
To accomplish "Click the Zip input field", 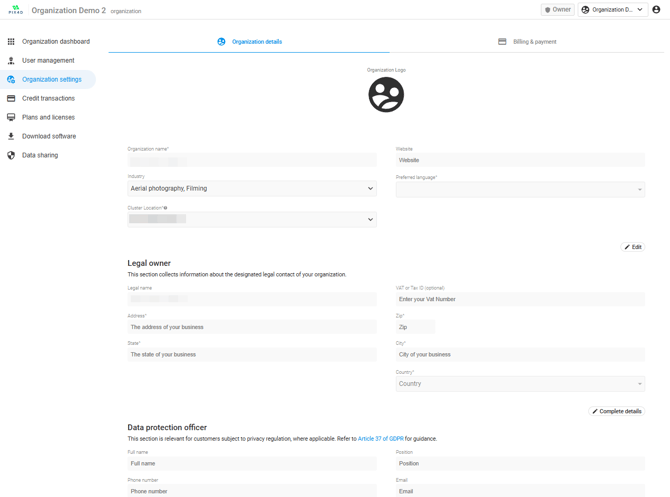I will (x=415, y=327).
